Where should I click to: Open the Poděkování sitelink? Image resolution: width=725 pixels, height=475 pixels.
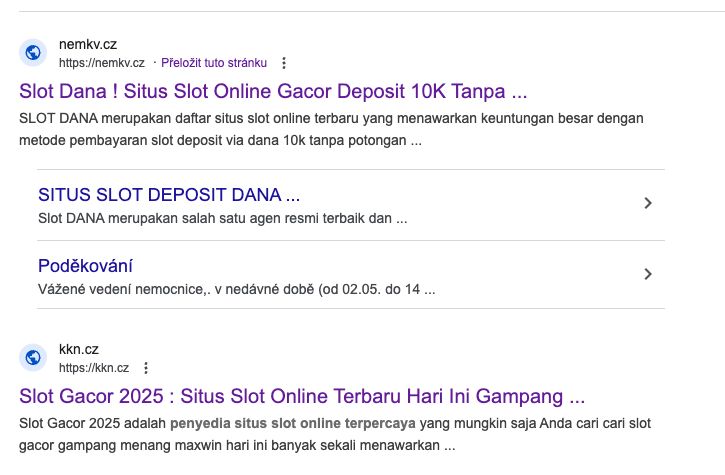click(x=86, y=266)
